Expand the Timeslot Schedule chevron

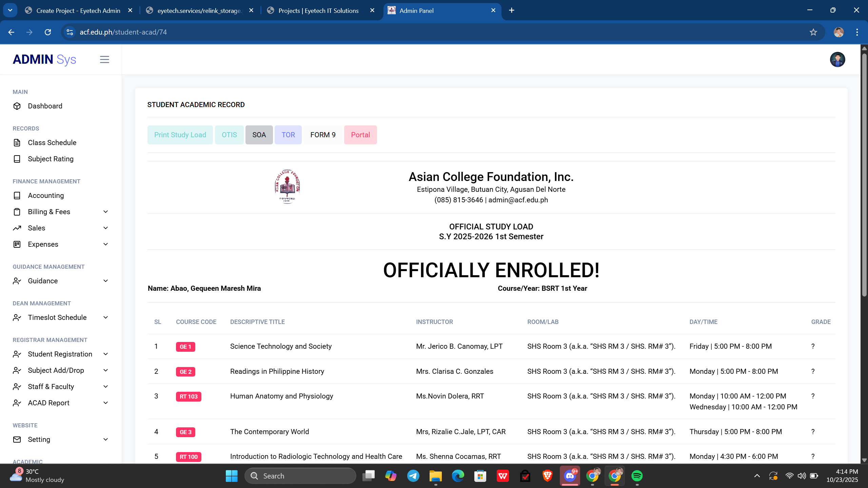(x=105, y=318)
